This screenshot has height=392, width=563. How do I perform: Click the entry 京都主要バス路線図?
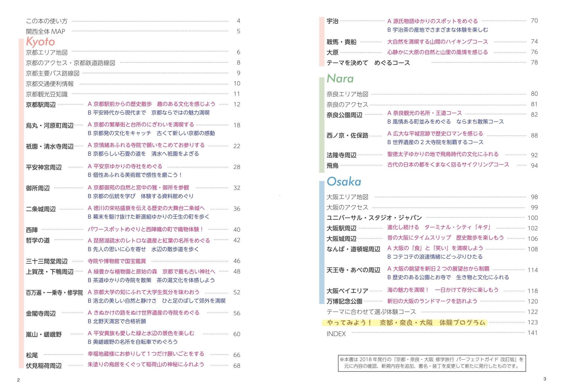pos(53,73)
